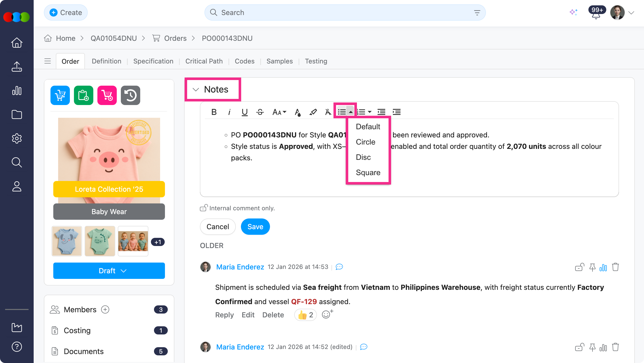Click the green clipboard add icon
644x363 pixels.
pos(83,95)
